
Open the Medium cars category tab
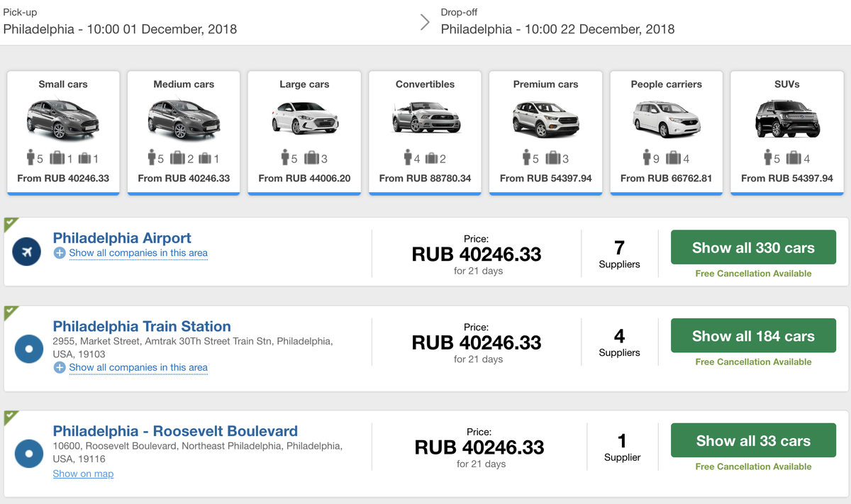tap(184, 133)
